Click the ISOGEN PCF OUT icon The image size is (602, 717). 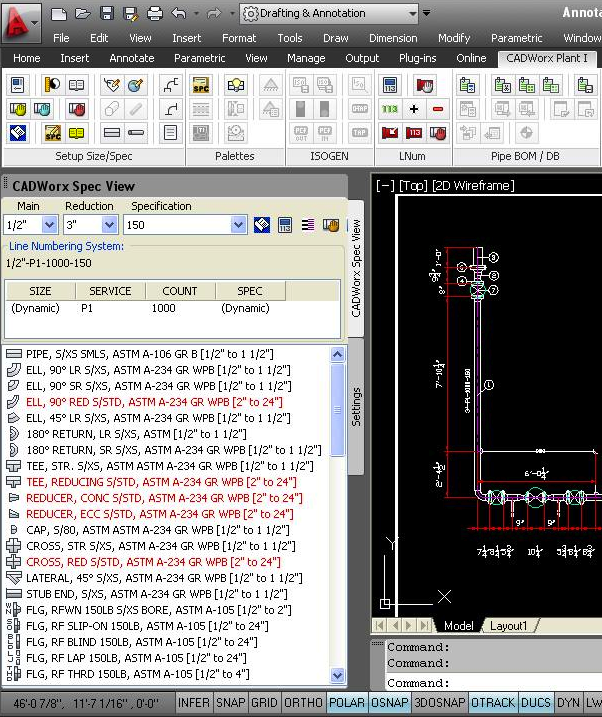click(x=301, y=133)
